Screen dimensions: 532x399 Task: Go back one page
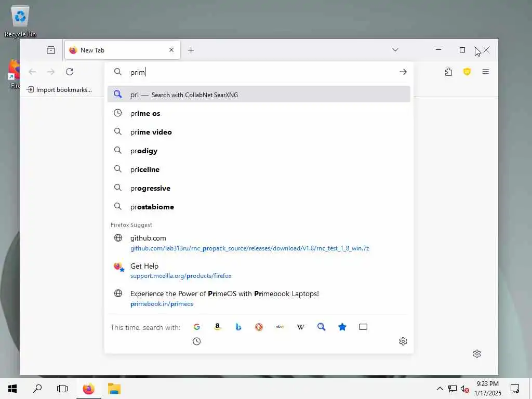(x=32, y=72)
